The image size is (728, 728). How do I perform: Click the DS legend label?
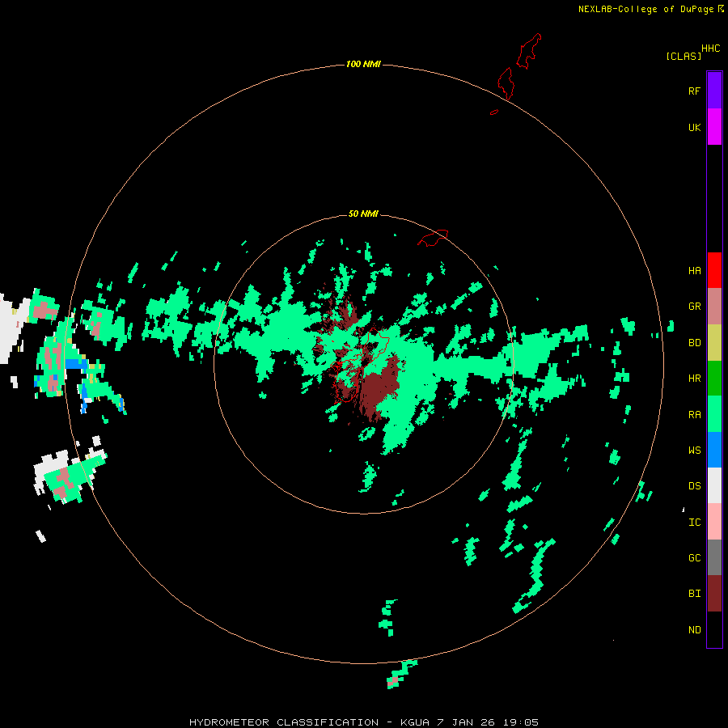[x=694, y=485]
